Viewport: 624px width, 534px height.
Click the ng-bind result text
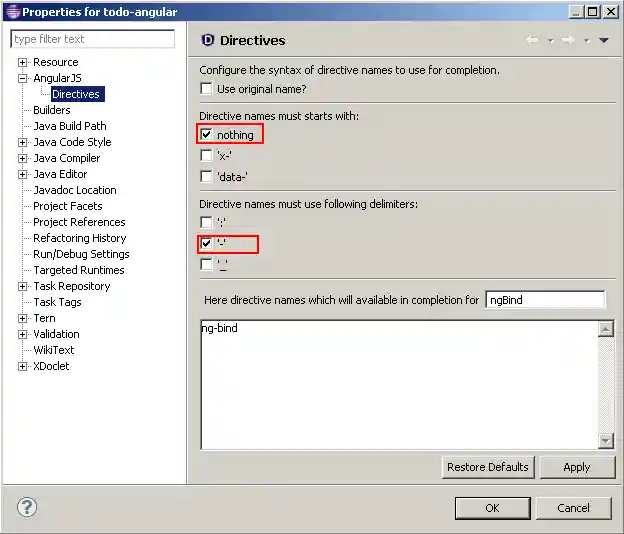click(x=219, y=328)
